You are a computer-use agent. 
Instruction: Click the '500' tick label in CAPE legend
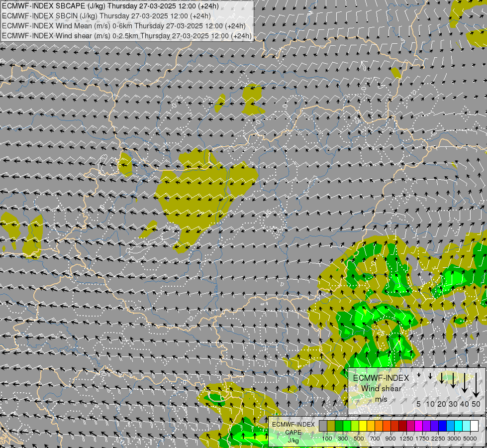359,439
